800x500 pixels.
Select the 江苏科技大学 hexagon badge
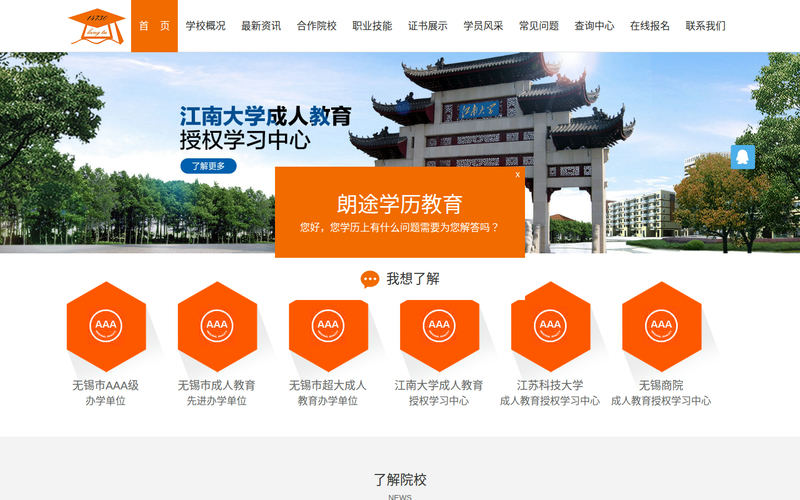(x=551, y=327)
